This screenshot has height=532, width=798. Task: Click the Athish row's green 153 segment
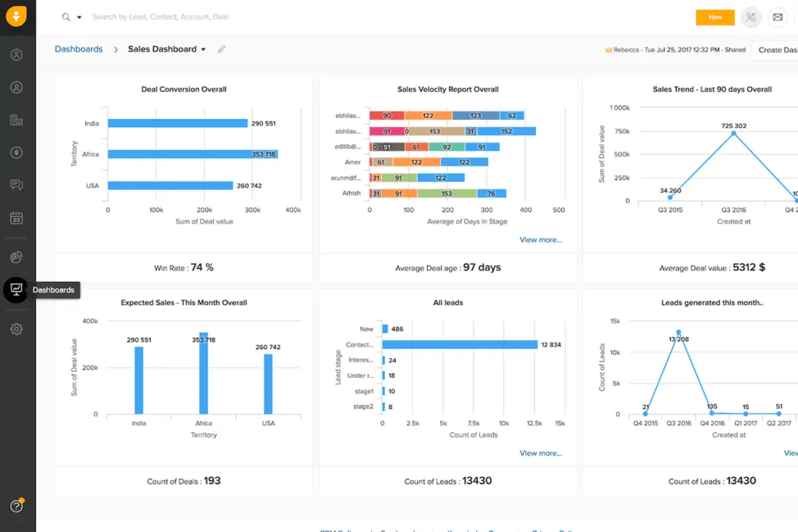click(x=447, y=193)
